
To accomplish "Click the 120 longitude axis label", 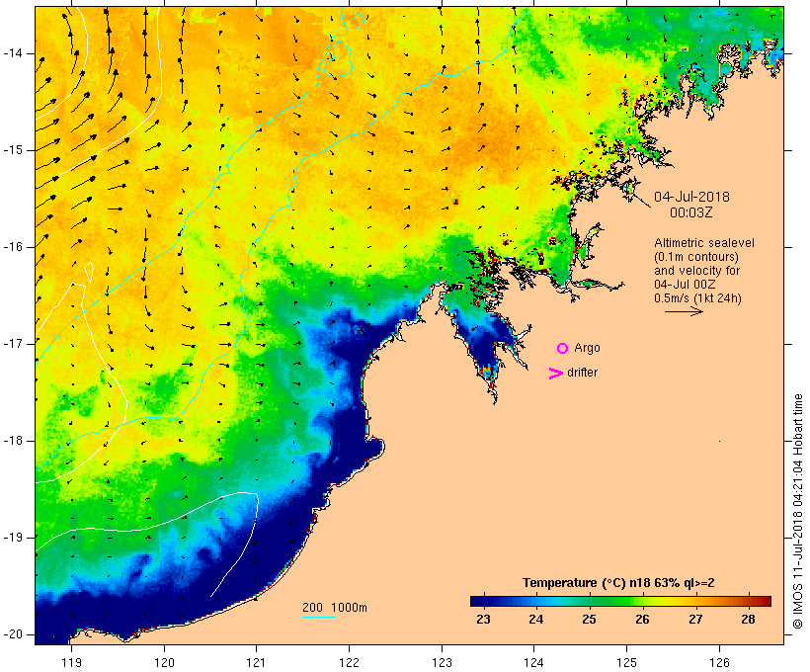I will pyautogui.click(x=164, y=663).
